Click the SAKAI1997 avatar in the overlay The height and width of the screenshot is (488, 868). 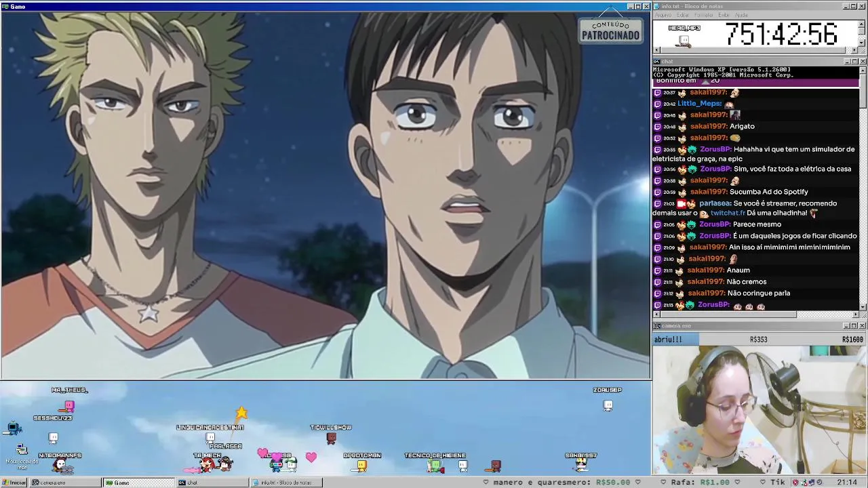click(581, 465)
